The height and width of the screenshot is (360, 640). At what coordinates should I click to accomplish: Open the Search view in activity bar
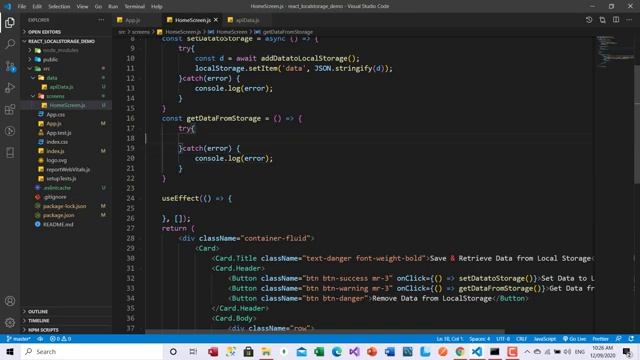10,44
